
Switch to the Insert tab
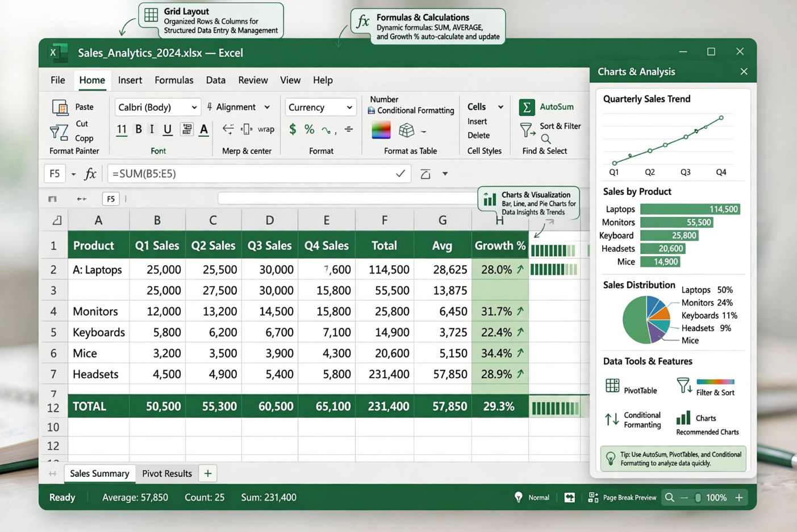pos(130,80)
